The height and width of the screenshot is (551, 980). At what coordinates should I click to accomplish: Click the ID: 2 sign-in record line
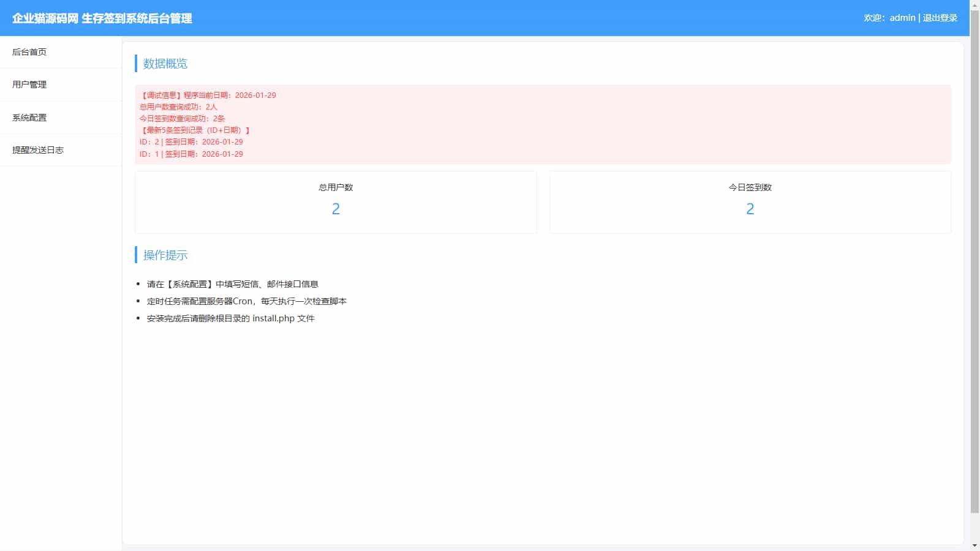click(x=191, y=142)
